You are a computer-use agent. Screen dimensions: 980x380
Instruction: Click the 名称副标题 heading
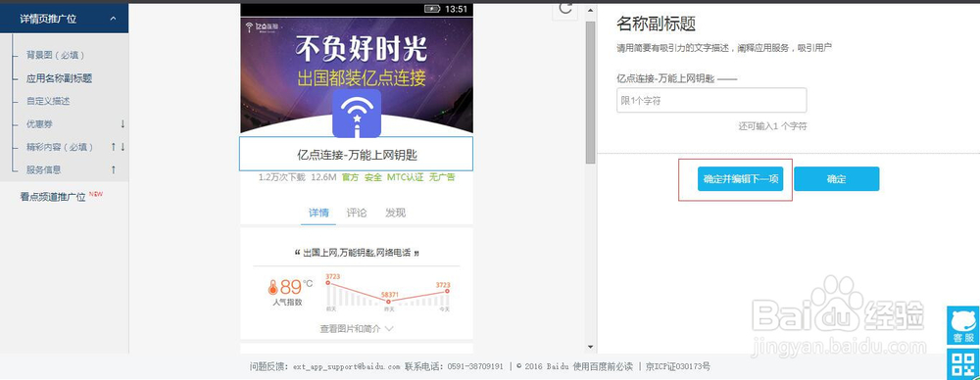[657, 24]
